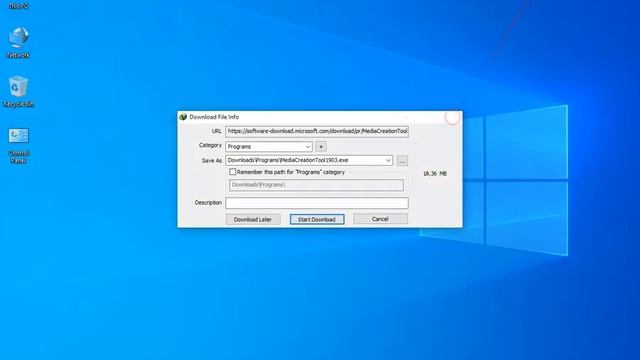Add a new category with plus button
Viewport: 640px width, 360px height.
click(x=321, y=147)
